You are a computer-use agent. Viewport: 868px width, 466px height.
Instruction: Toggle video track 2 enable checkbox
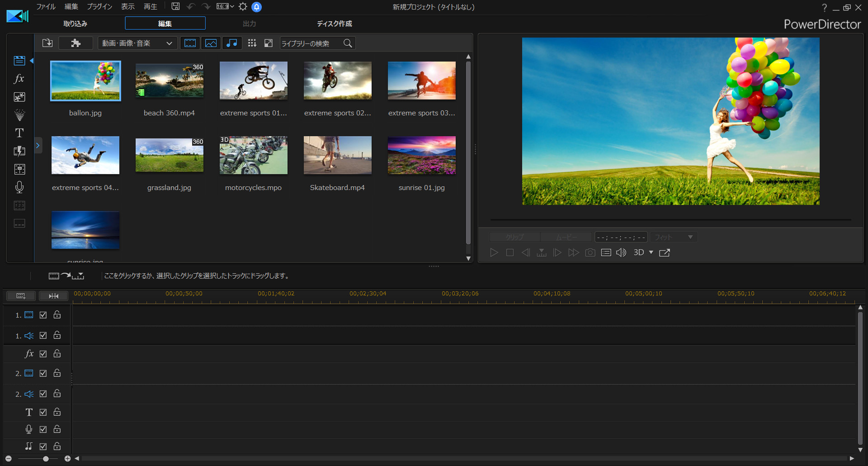43,373
